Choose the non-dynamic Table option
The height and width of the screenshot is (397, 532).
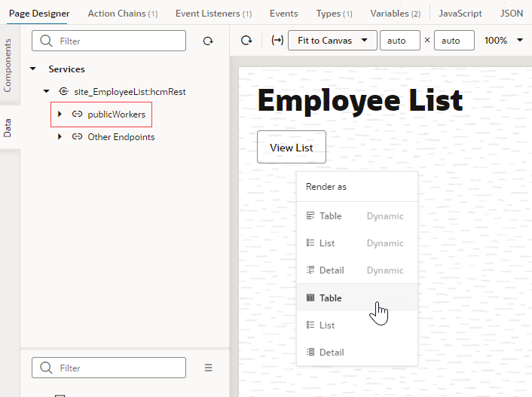357,298
